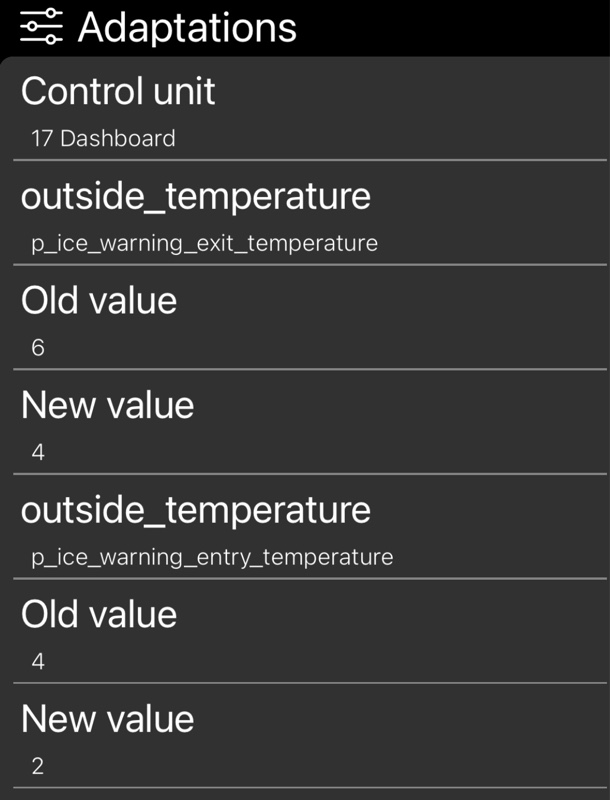The height and width of the screenshot is (800, 610).
Task: Click the Adaptations sliders icon
Action: coord(41,27)
